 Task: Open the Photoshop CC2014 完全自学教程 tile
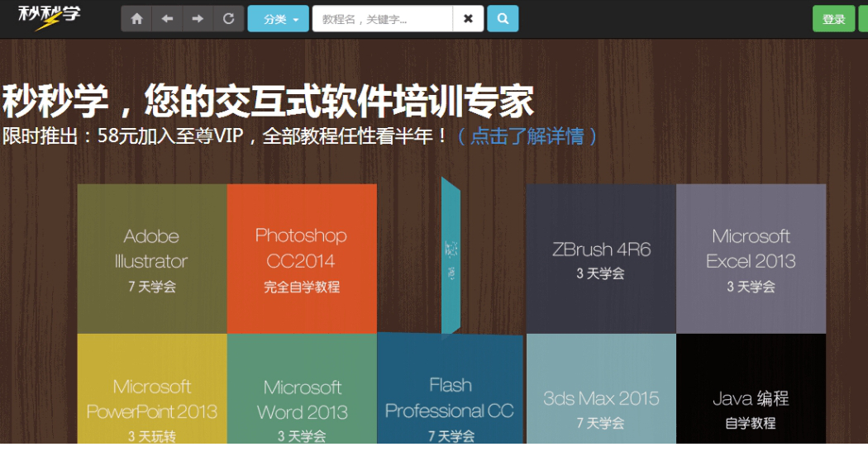pyautogui.click(x=302, y=259)
